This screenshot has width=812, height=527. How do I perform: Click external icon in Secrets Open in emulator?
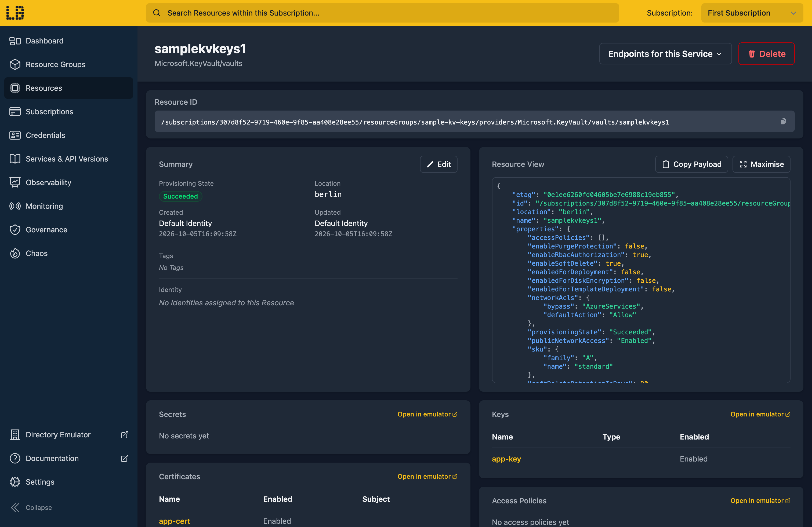pyautogui.click(x=455, y=415)
